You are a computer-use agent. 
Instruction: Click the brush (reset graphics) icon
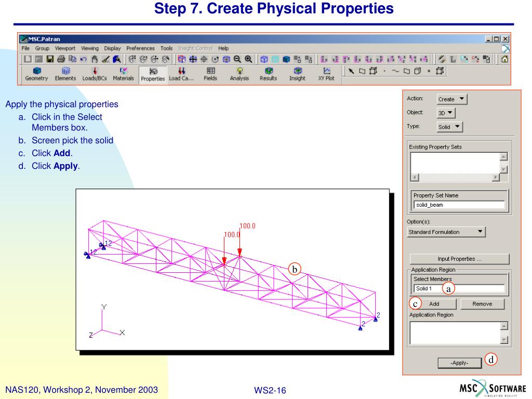(106, 59)
